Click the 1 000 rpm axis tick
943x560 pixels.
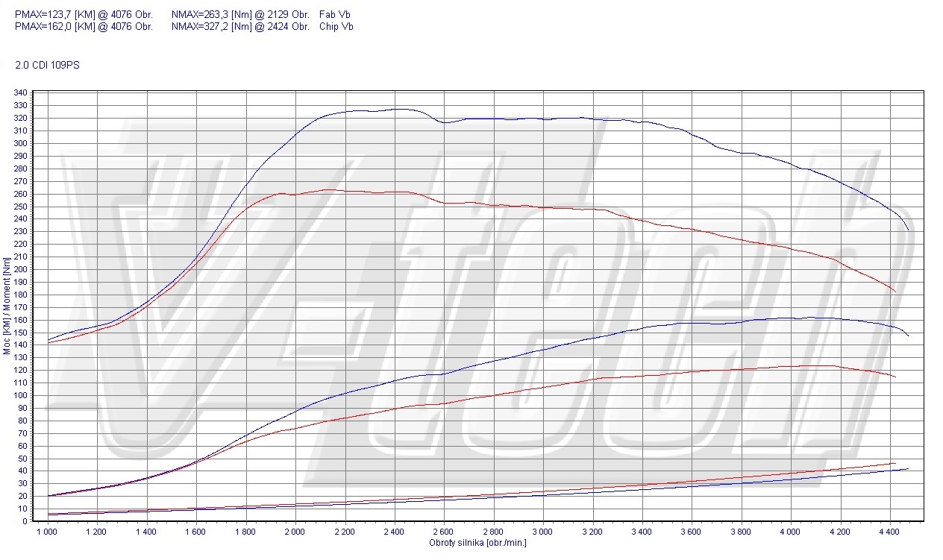[47, 532]
